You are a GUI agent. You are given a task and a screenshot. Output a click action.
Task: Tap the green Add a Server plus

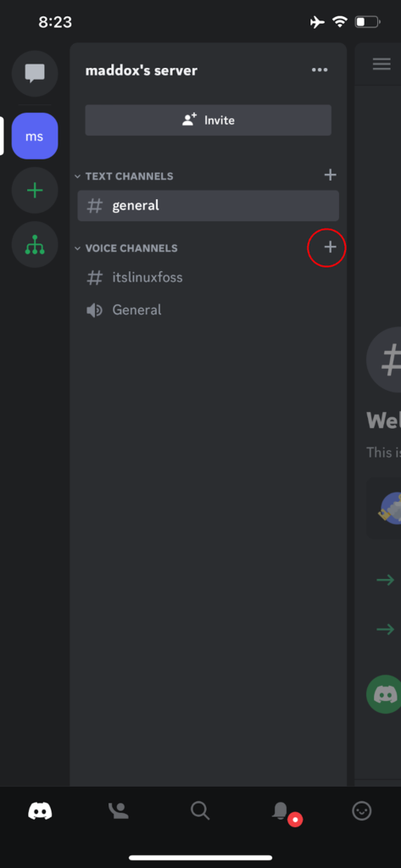(x=35, y=191)
